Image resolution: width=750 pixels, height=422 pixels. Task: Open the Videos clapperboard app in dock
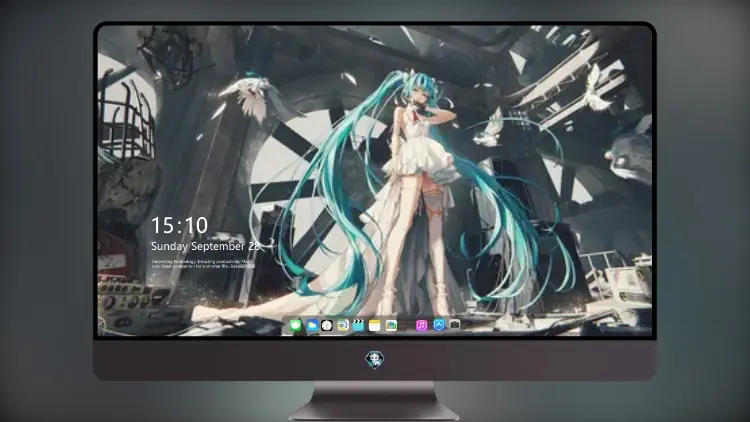pyautogui.click(x=358, y=325)
